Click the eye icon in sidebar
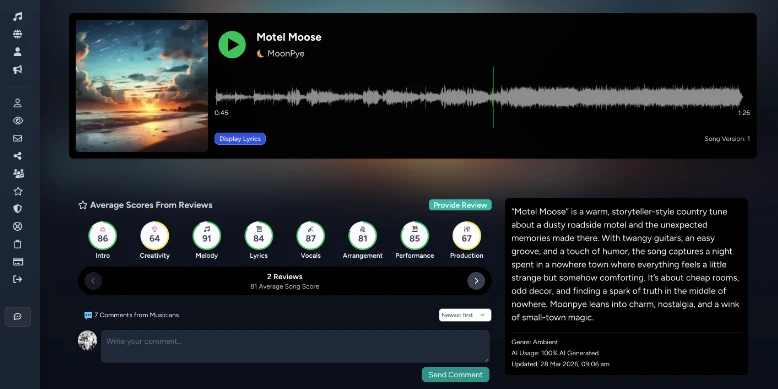The width and height of the screenshot is (778, 389). click(17, 121)
